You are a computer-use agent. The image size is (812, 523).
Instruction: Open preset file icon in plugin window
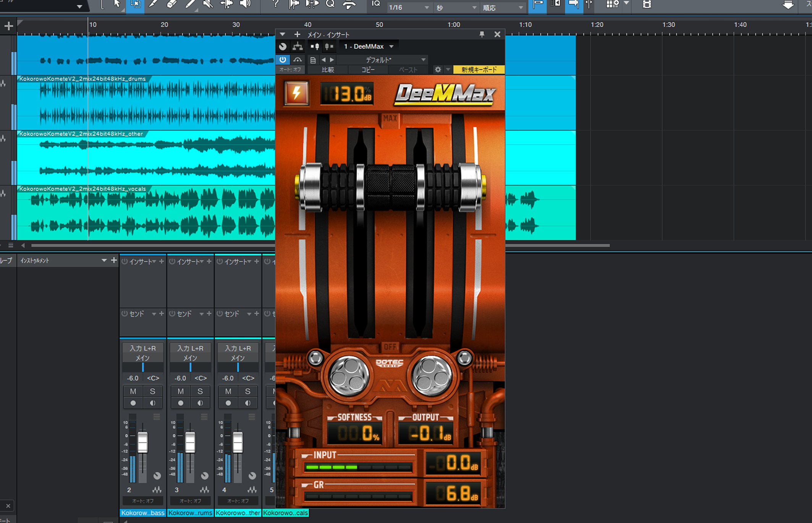[313, 60]
